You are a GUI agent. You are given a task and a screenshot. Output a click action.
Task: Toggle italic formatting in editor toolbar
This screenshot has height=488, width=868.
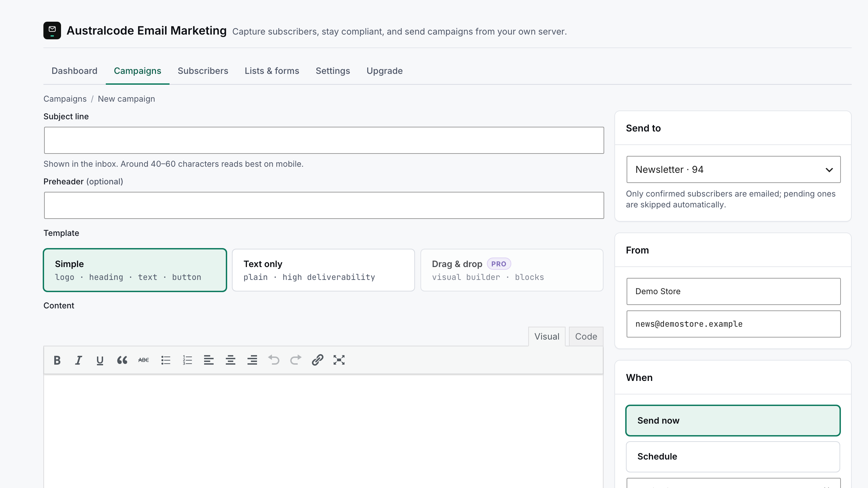click(x=79, y=360)
